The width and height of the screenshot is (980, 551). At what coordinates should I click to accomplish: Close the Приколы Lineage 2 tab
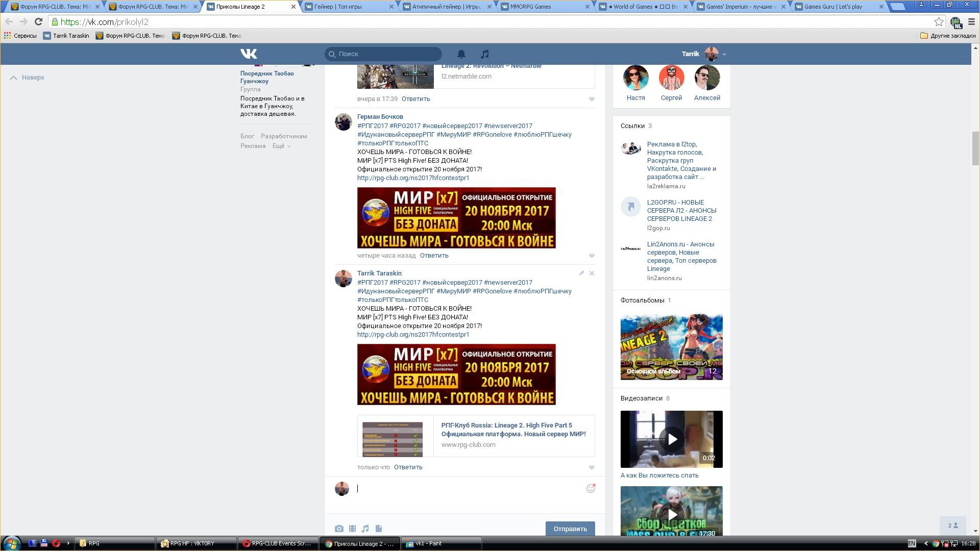point(293,7)
